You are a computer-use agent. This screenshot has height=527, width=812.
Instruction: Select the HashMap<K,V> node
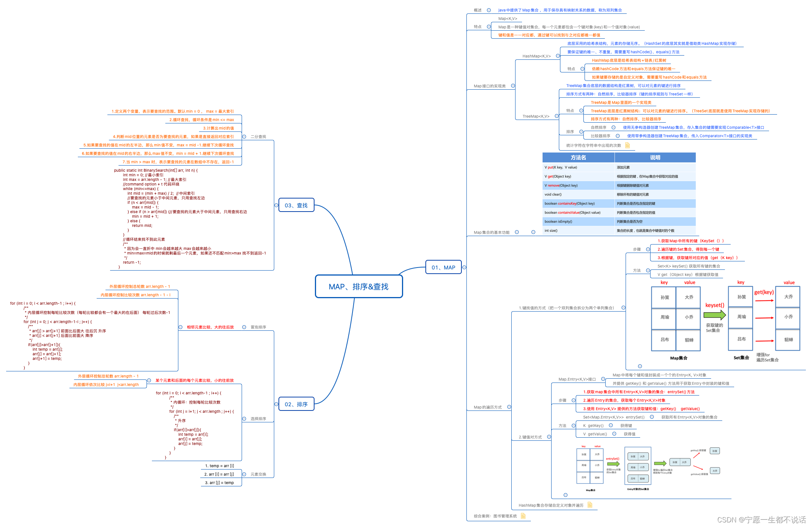pos(537,56)
